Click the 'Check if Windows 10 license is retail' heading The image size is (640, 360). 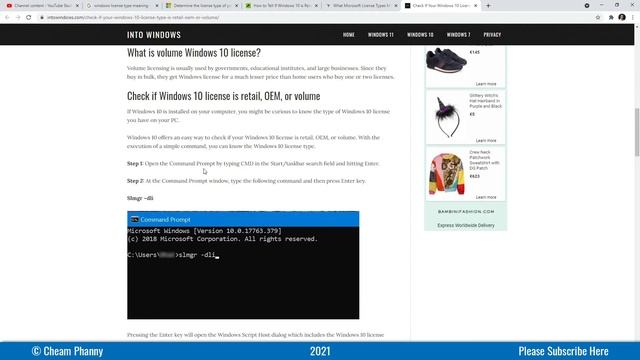(223, 96)
